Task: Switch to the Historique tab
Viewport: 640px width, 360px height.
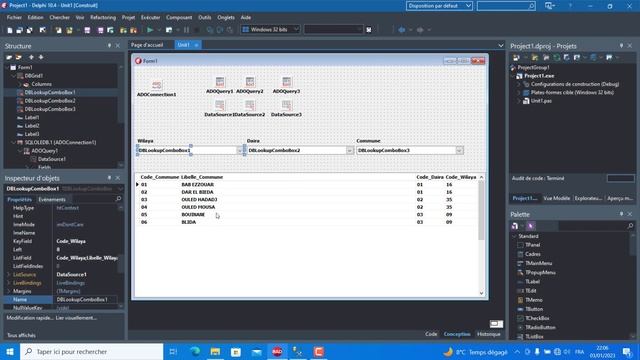Action: click(489, 334)
